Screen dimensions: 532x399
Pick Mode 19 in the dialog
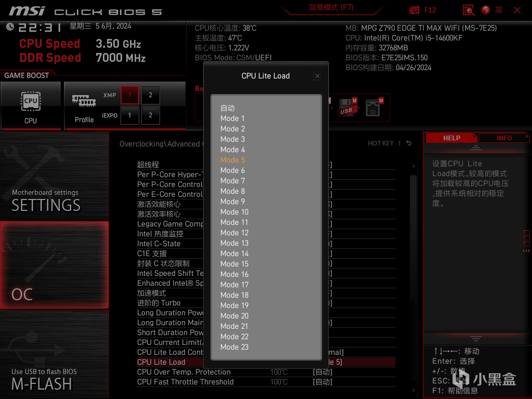(234, 305)
